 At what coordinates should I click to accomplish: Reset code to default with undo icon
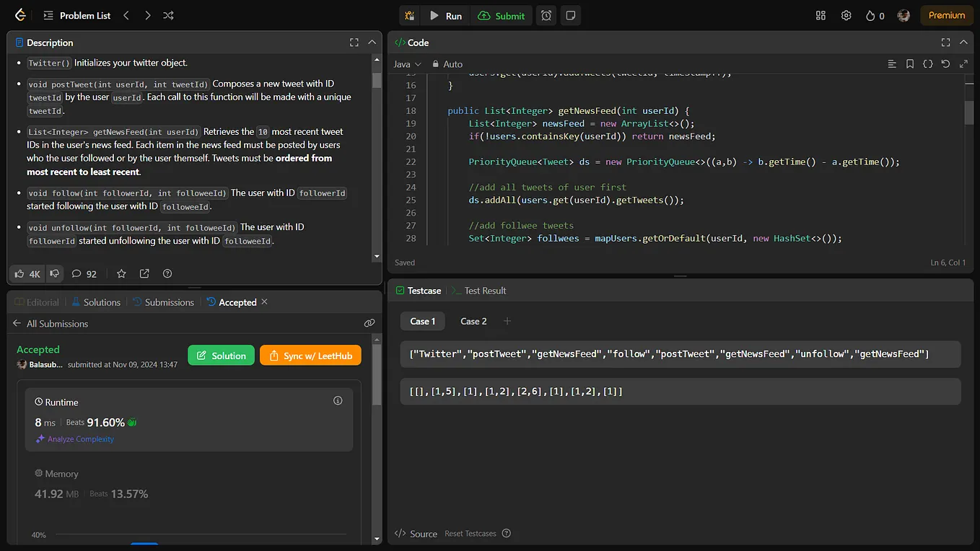pos(945,64)
